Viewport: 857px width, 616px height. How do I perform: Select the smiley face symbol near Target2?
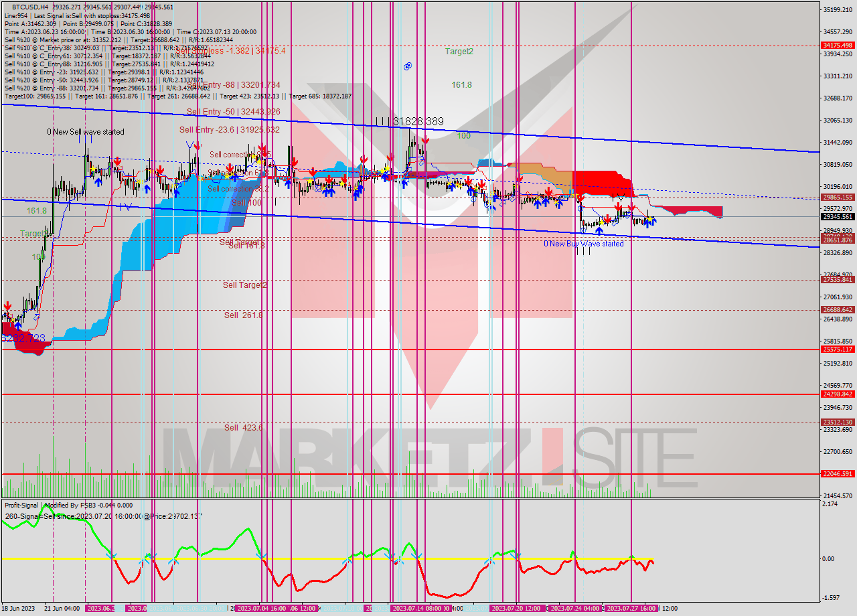pos(408,65)
